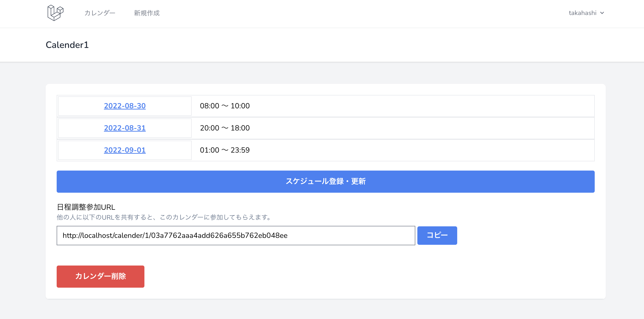This screenshot has width=644, height=319.
Task: Open the 2022-08-31 date link
Action: point(125,128)
